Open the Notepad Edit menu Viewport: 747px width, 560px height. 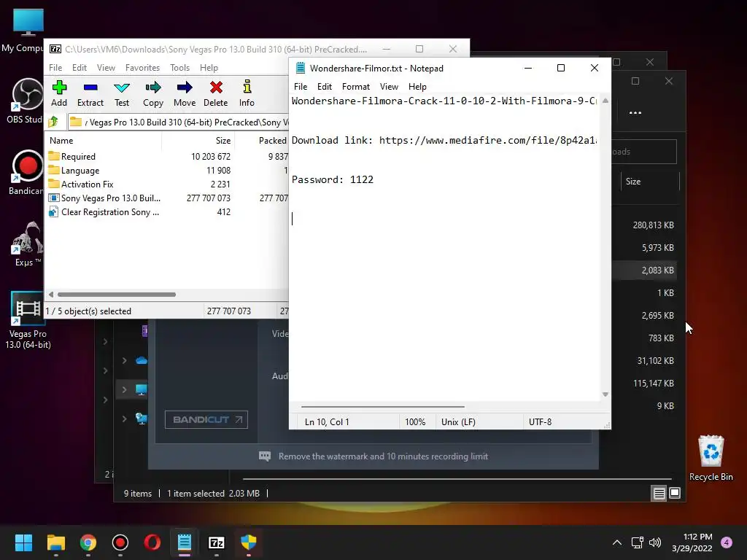(325, 87)
